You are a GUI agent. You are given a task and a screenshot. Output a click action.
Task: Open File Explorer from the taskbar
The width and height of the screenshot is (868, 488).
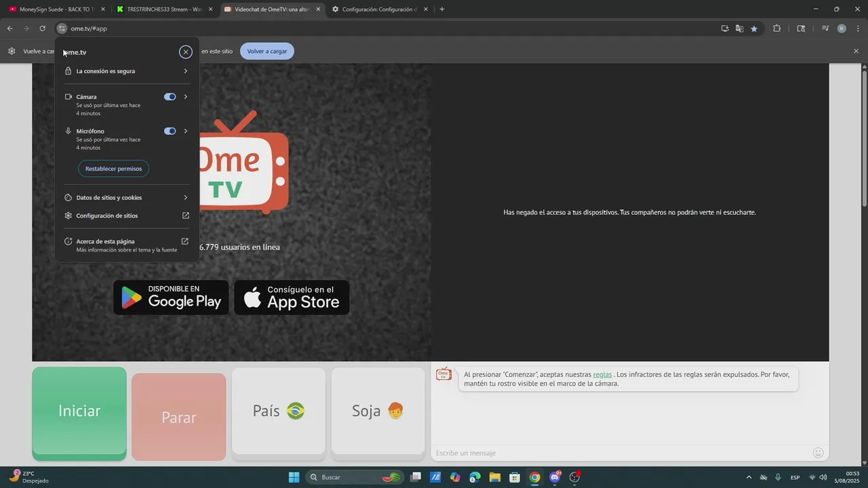[x=494, y=477]
